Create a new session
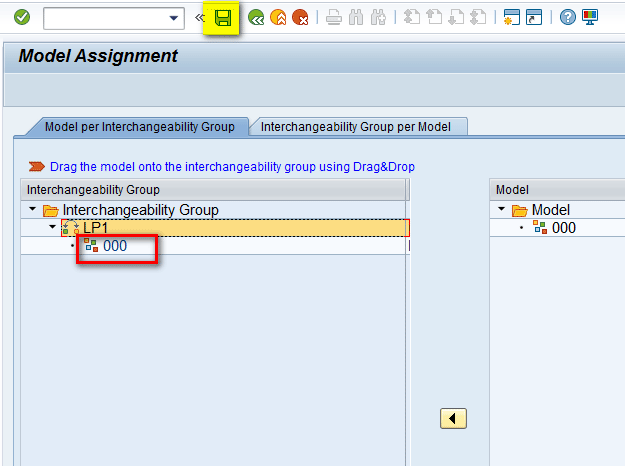 tap(512, 18)
